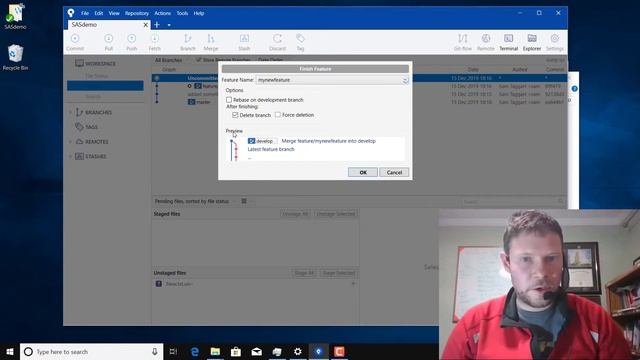640x360 pixels.
Task: Click the Unstage Selected button
Action: pyautogui.click(x=336, y=214)
